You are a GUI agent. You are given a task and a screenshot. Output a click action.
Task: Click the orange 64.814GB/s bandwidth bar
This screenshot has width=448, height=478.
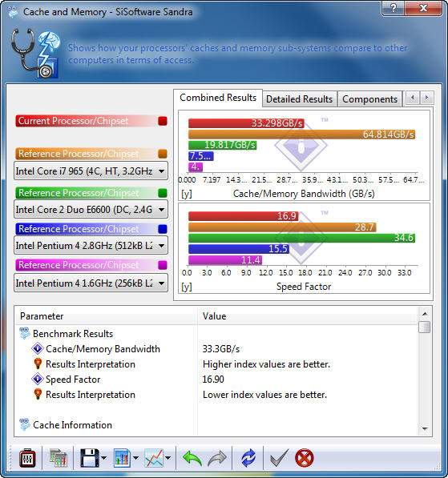point(302,135)
